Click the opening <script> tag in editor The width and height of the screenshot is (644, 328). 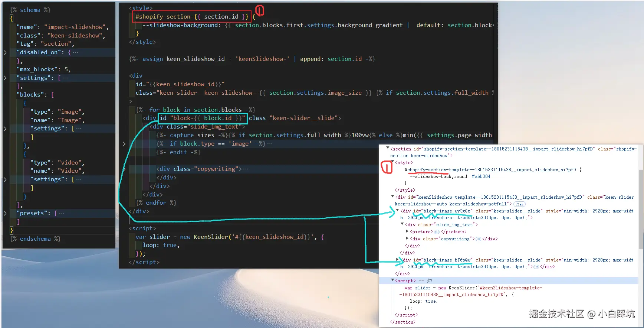[x=142, y=228]
